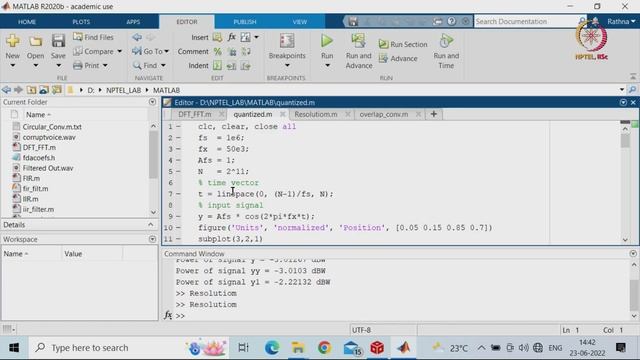Click MATLAB in the folder path
640x360 pixels.
point(167,90)
